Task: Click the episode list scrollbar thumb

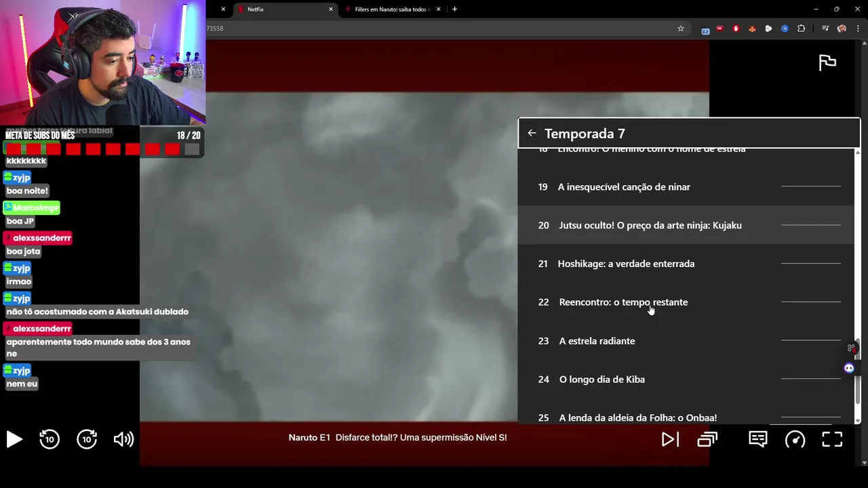Action: 857,370
